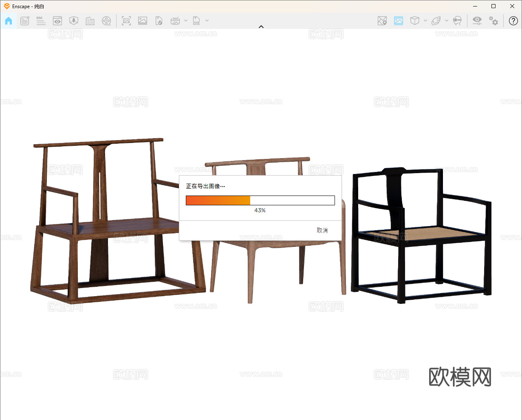
Task: Open the site context shield icon
Action: coord(74,21)
